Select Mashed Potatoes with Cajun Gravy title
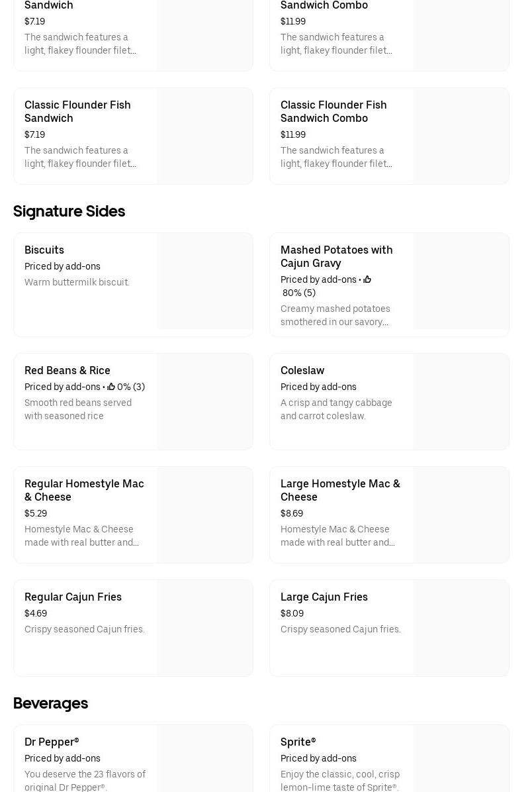The width and height of the screenshot is (532, 792). click(336, 256)
